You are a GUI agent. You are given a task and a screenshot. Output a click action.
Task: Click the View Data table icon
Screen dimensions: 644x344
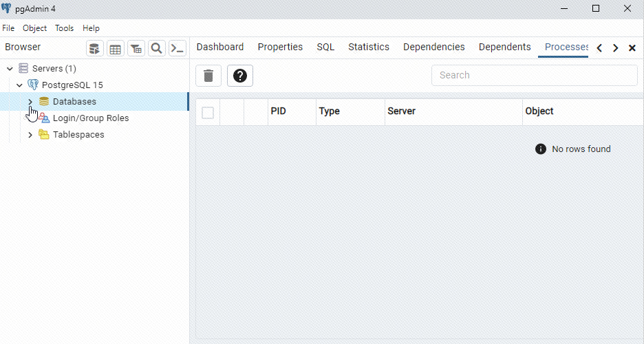click(116, 48)
